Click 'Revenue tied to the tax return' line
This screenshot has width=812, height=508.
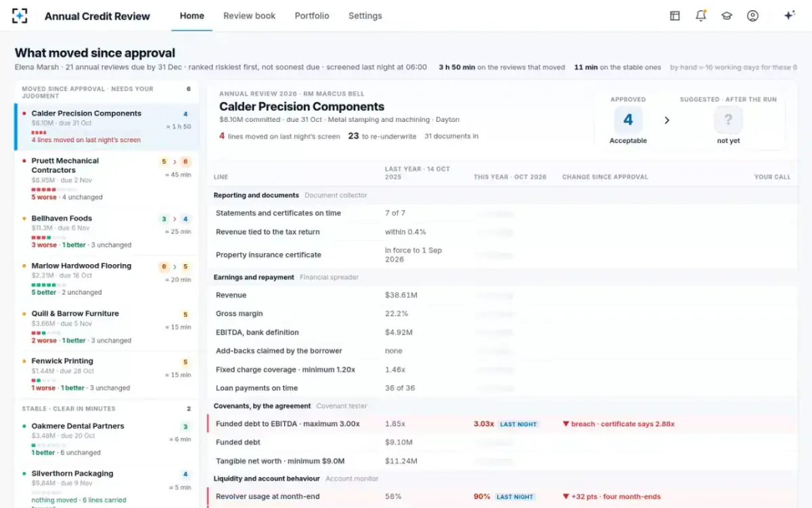coord(502,232)
